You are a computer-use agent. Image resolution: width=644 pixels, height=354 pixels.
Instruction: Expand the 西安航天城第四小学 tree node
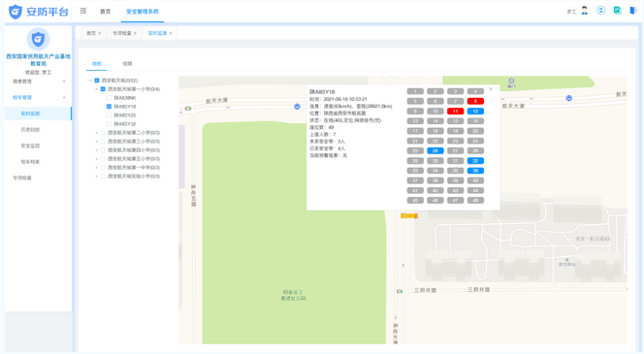(97, 150)
